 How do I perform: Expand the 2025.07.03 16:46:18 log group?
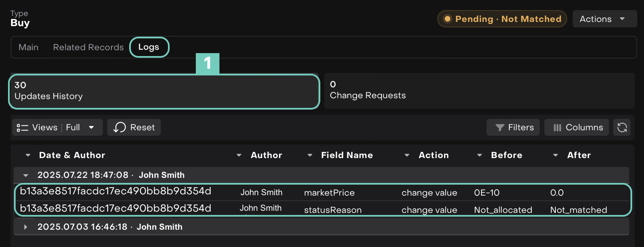pyautogui.click(x=26, y=227)
